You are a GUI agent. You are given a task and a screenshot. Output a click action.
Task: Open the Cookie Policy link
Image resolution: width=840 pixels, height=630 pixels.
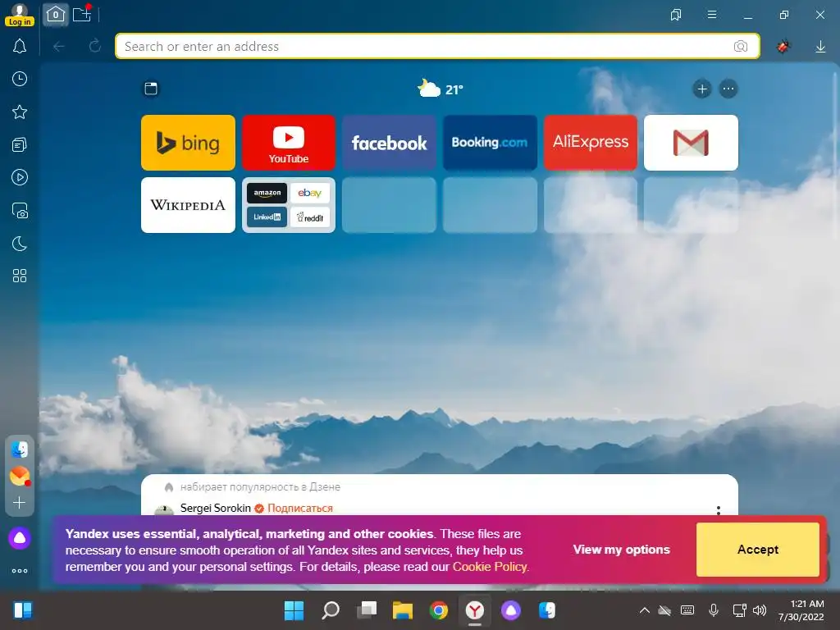(490, 567)
